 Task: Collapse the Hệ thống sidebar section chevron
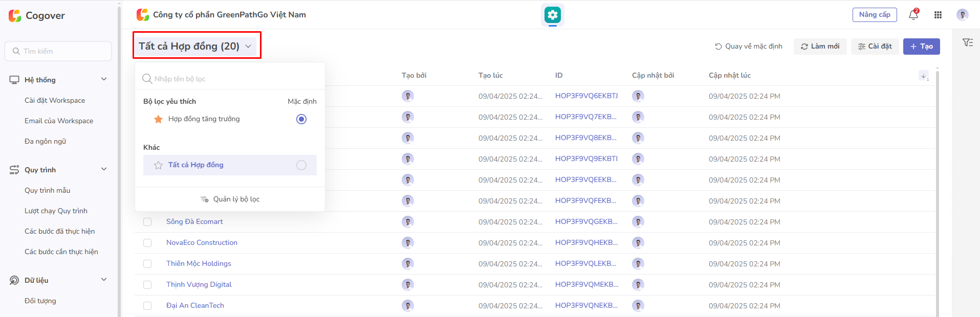tap(104, 79)
